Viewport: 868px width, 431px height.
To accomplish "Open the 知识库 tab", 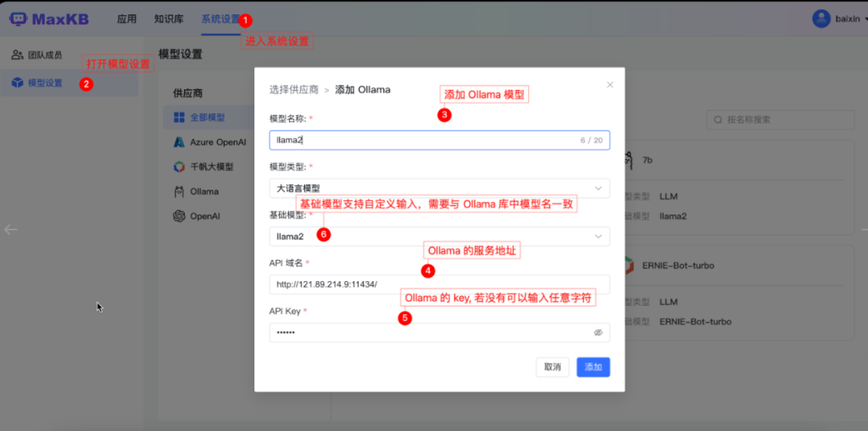I will [169, 19].
